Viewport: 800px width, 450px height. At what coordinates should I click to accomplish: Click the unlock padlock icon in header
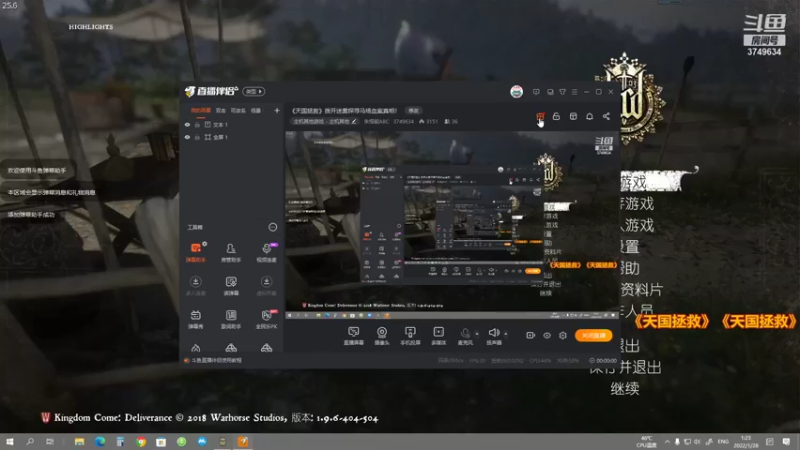pyautogui.click(x=556, y=116)
